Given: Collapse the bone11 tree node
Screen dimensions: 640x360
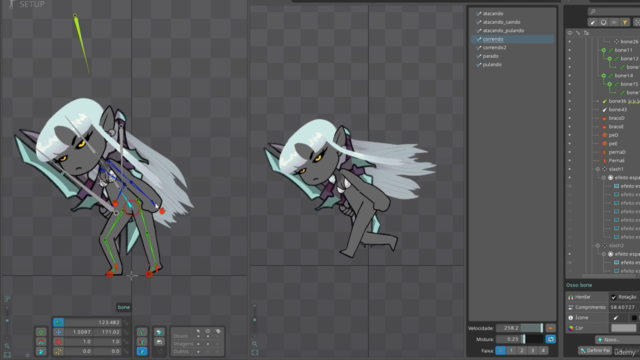Looking at the screenshot, I should (x=604, y=50).
